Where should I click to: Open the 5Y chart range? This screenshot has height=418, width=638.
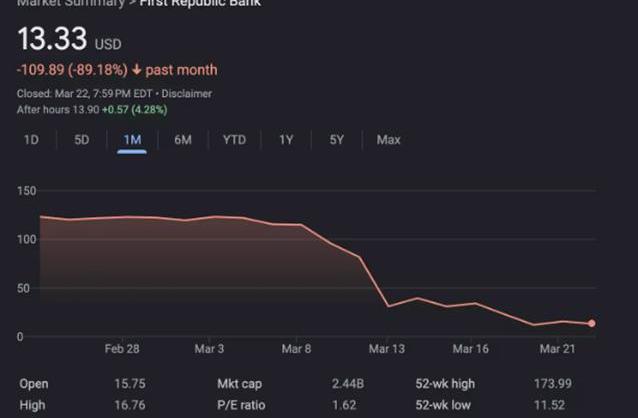tap(337, 140)
